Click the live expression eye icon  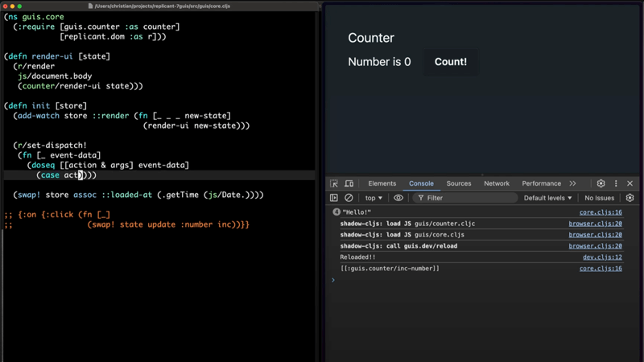pyautogui.click(x=398, y=198)
